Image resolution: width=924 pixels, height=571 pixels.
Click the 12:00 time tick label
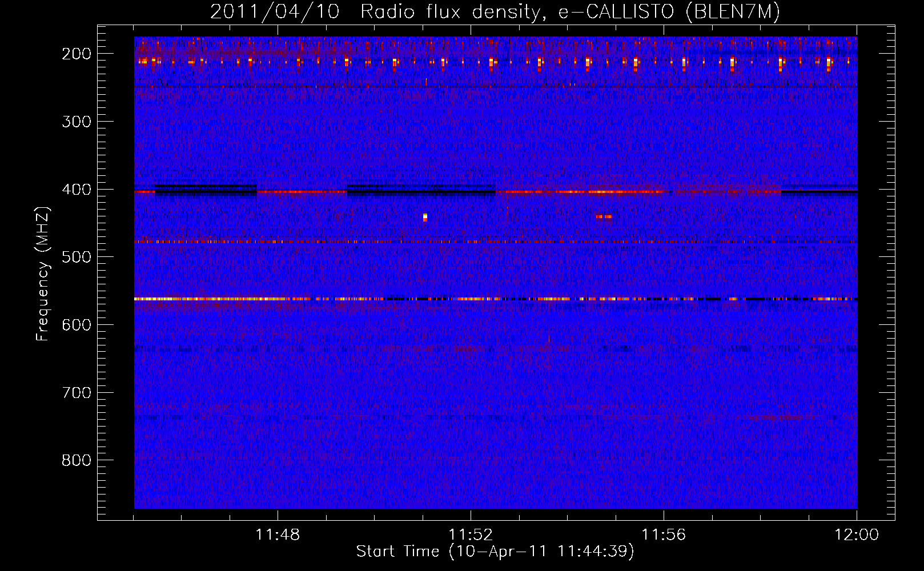[857, 535]
